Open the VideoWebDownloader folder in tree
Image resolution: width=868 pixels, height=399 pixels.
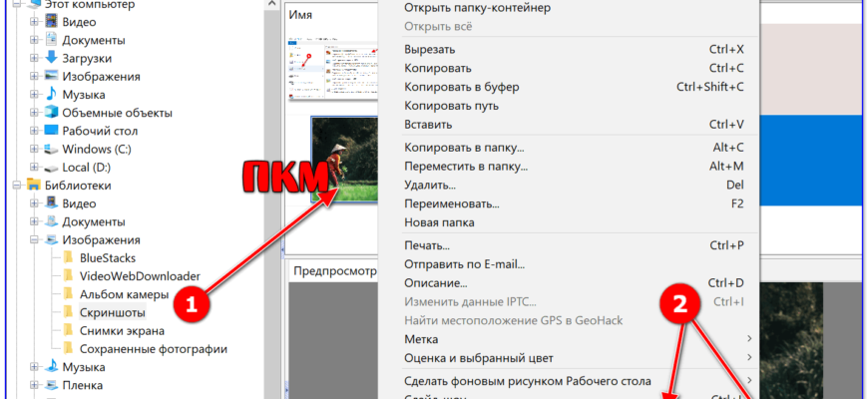[x=140, y=276]
